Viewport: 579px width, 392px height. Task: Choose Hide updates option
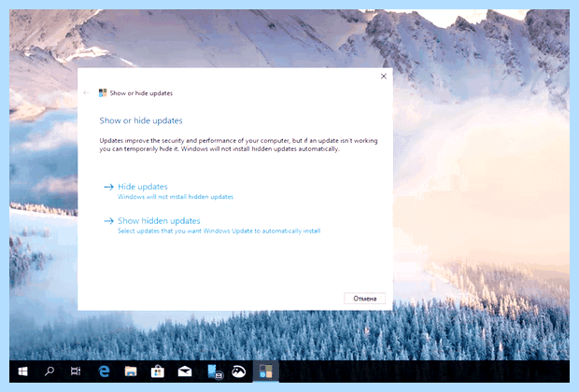143,187
